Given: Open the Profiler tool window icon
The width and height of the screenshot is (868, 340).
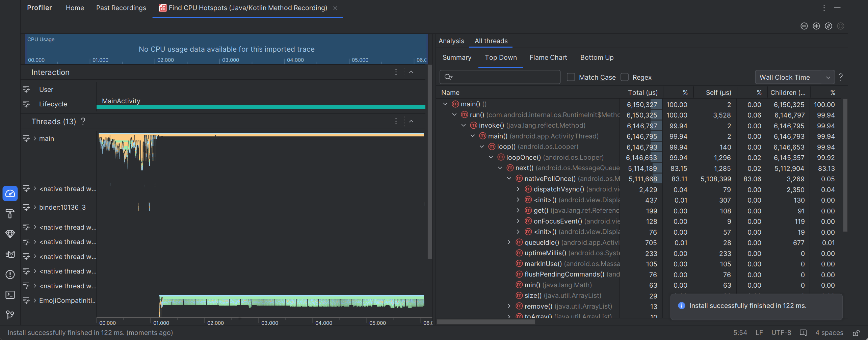Looking at the screenshot, I should 10,193.
